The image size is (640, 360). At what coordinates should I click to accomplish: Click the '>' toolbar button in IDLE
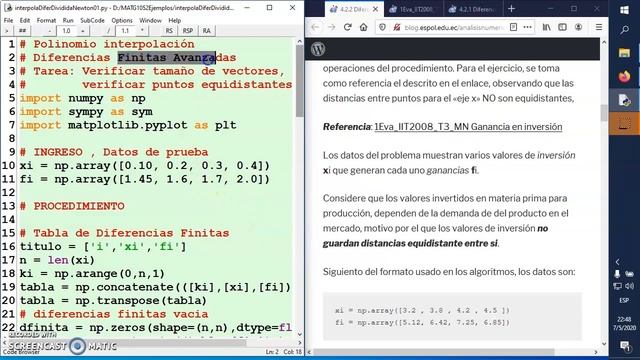point(6,31)
